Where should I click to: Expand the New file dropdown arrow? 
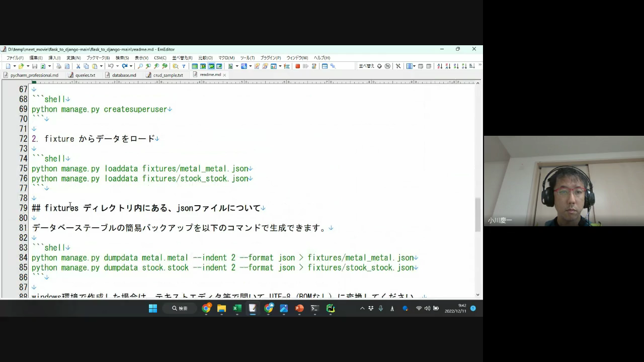click(14, 66)
